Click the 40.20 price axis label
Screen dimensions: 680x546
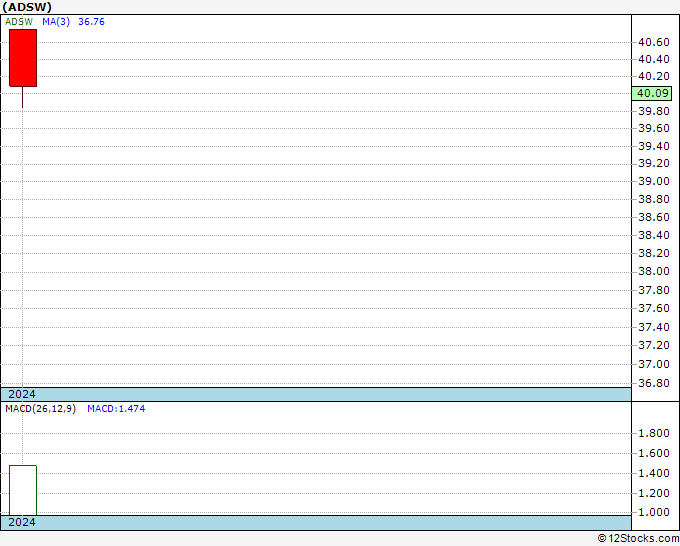click(x=654, y=76)
